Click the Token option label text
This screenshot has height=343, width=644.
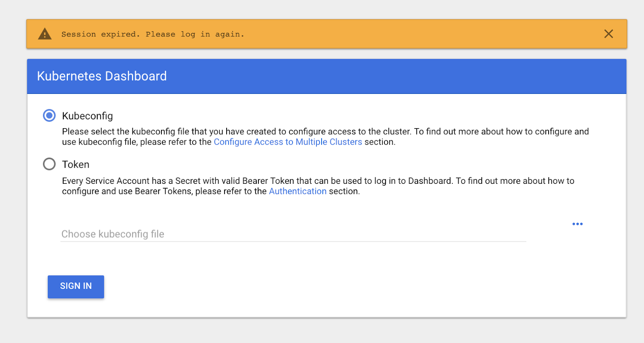[x=76, y=164]
